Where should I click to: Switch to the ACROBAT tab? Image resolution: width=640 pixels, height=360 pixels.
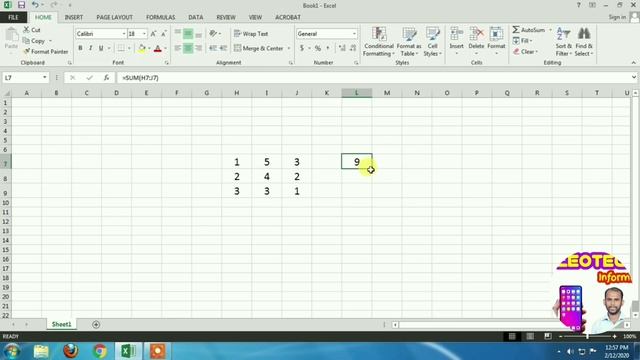pos(288,17)
